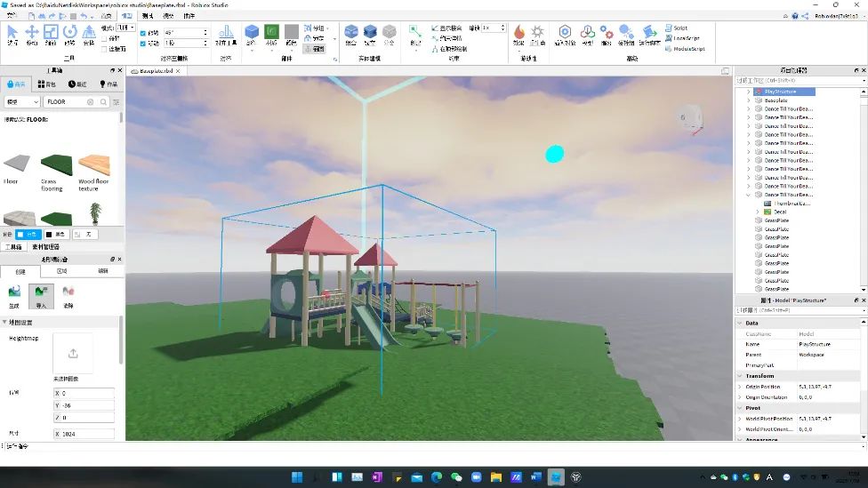Click the Heightmap upload button
The height and width of the screenshot is (488, 868).
[x=73, y=353]
